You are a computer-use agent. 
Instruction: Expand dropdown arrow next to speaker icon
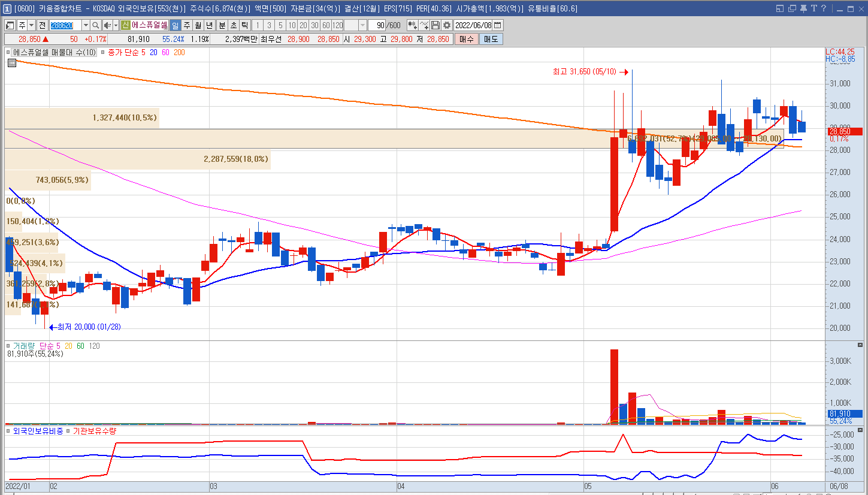click(x=116, y=25)
